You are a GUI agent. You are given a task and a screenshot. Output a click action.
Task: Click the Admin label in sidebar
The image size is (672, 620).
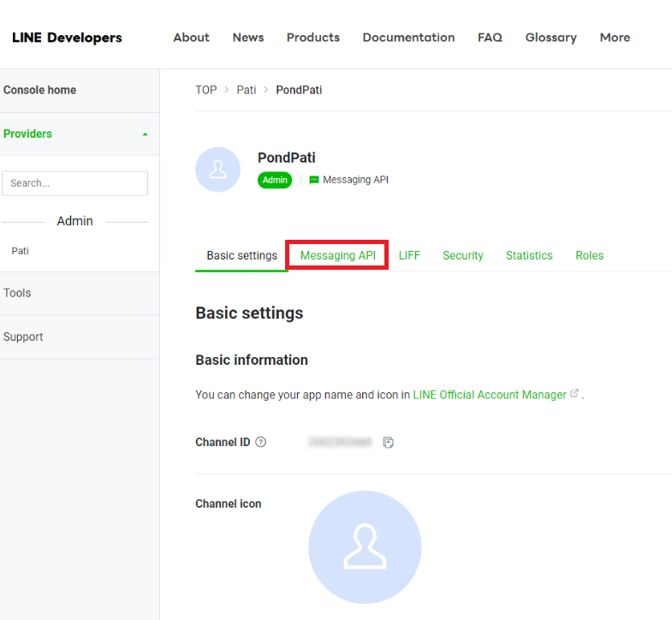[x=75, y=221]
